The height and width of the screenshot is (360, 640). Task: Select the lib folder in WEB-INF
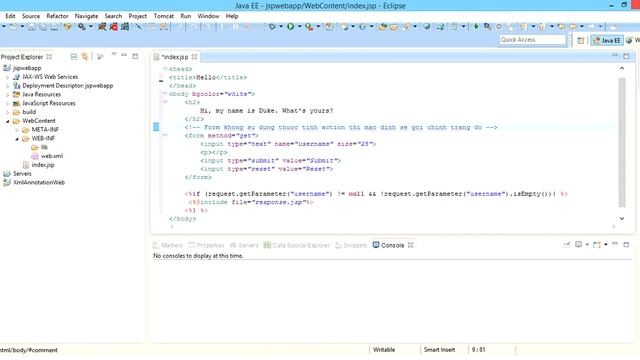[x=40, y=147]
